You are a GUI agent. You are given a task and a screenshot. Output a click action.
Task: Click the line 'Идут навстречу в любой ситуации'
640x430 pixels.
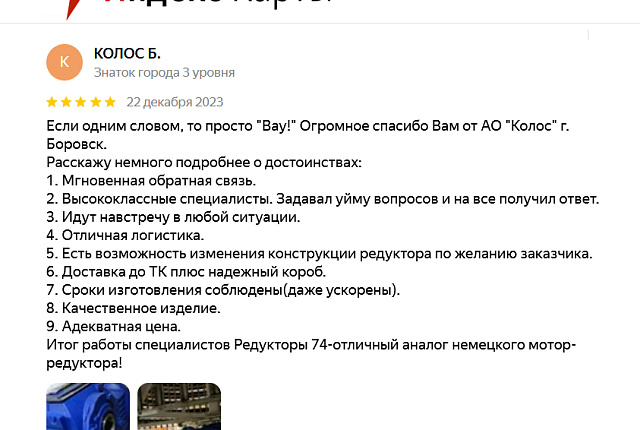173,217
